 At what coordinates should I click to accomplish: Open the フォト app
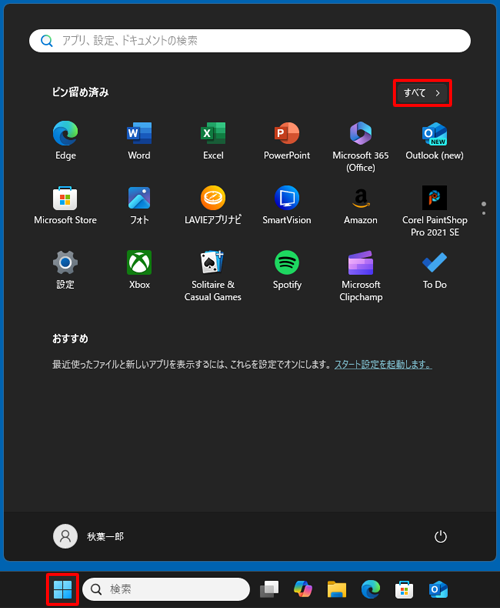[x=139, y=206]
